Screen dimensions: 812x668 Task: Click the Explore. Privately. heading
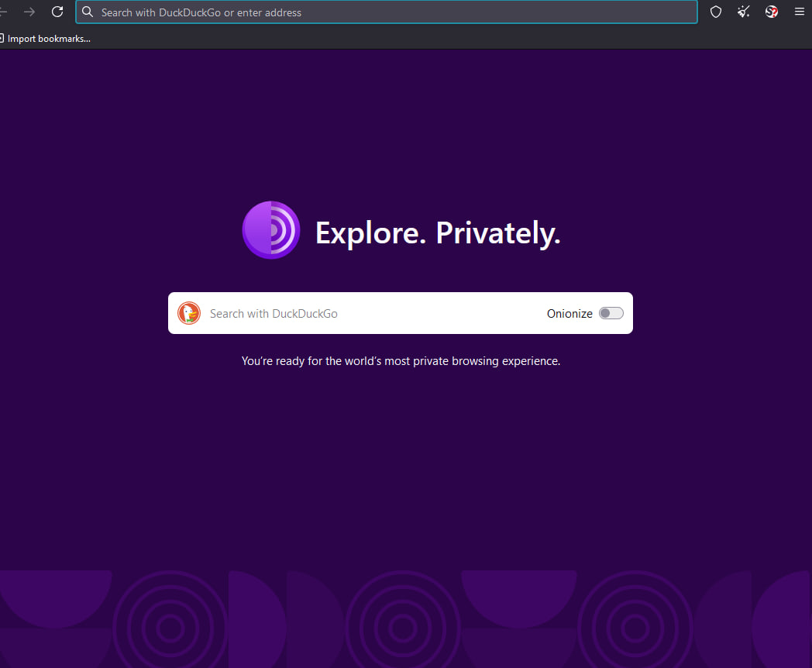(437, 233)
